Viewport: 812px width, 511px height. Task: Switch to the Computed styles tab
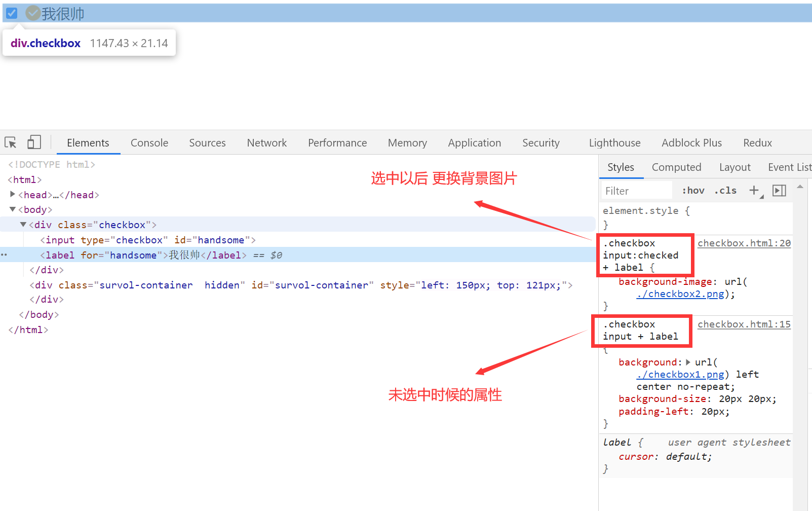pyautogui.click(x=676, y=167)
